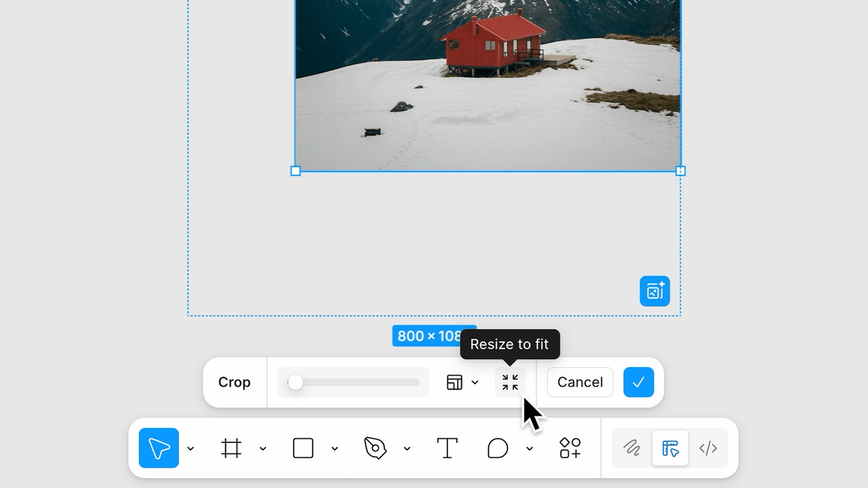The height and width of the screenshot is (488, 868).
Task: Open the Pen tool variant menu
Action: pyautogui.click(x=408, y=448)
